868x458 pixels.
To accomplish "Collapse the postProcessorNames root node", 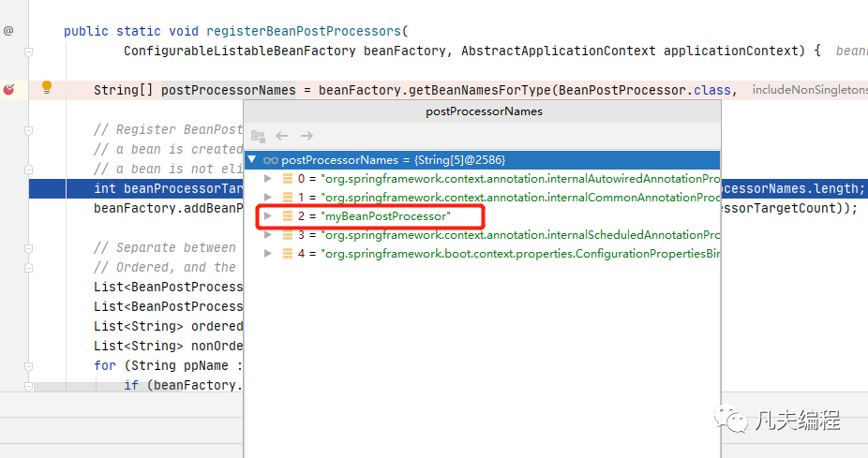I will (x=252, y=160).
